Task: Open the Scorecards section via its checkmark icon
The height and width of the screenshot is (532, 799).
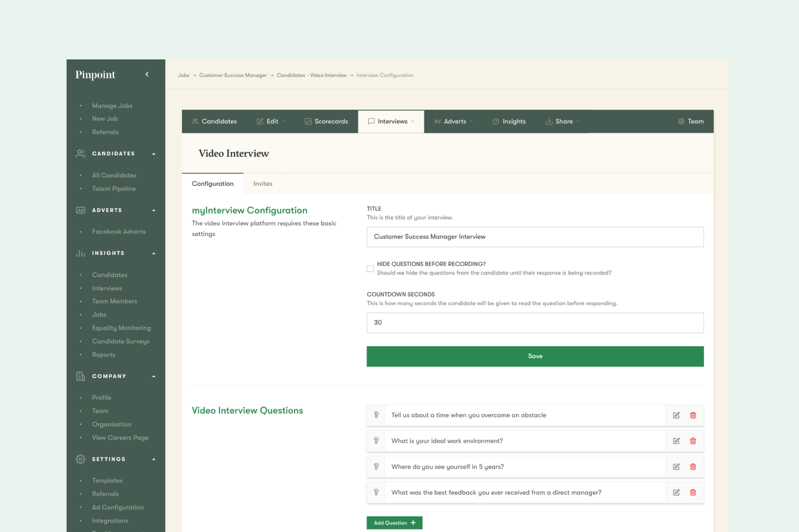Action: click(308, 121)
